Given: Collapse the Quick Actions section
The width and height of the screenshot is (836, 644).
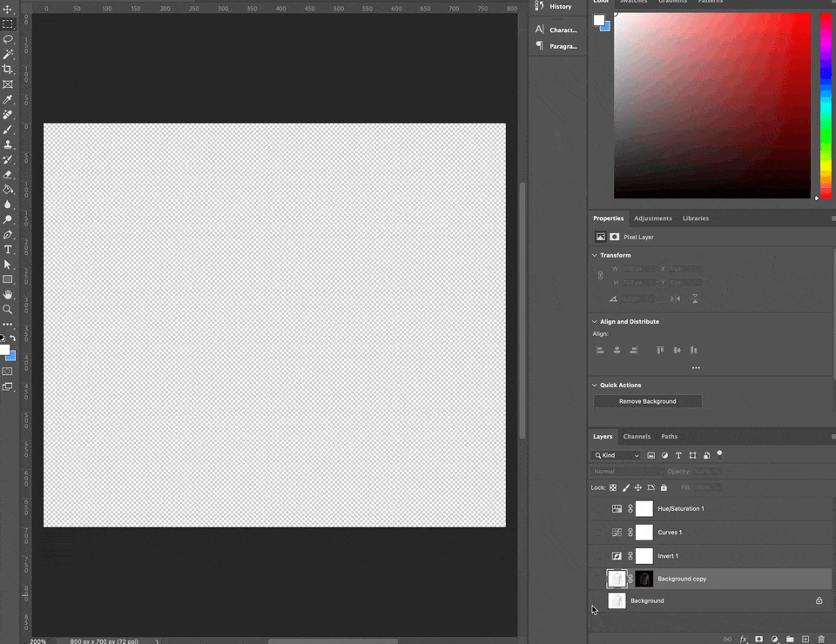Looking at the screenshot, I should tap(595, 386).
